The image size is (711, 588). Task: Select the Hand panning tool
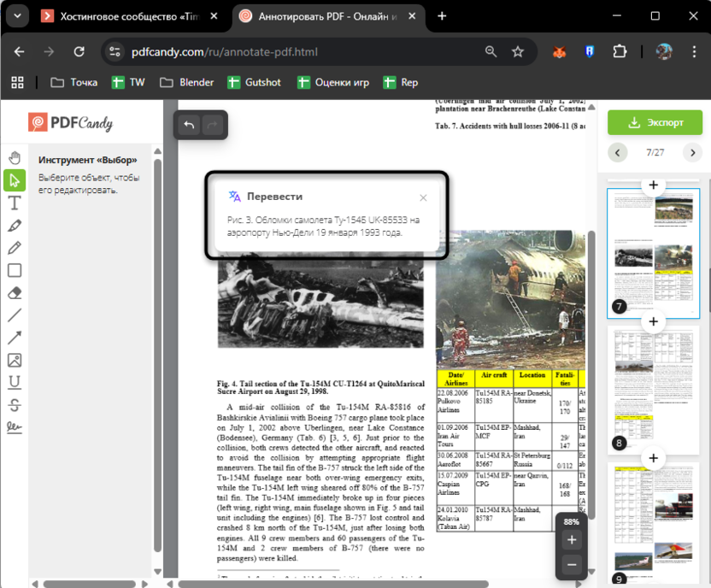tap(14, 156)
